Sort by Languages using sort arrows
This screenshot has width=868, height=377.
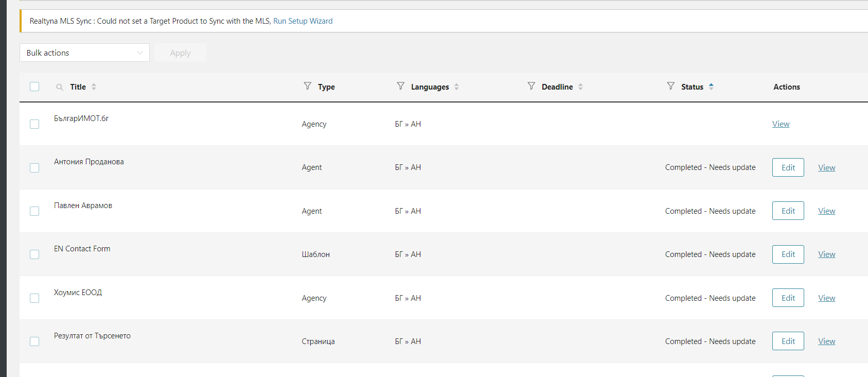pyautogui.click(x=456, y=87)
